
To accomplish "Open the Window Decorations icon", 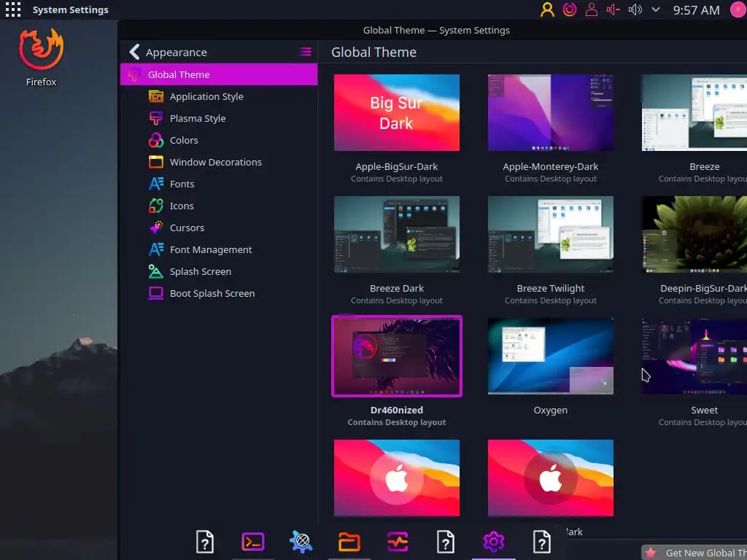I will coord(156,162).
